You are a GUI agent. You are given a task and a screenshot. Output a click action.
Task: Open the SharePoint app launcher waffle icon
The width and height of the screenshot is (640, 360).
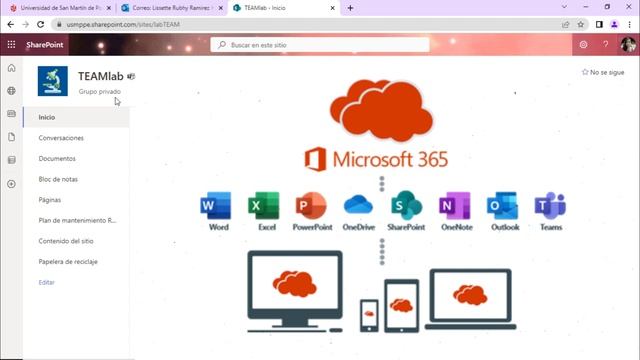coord(11,44)
